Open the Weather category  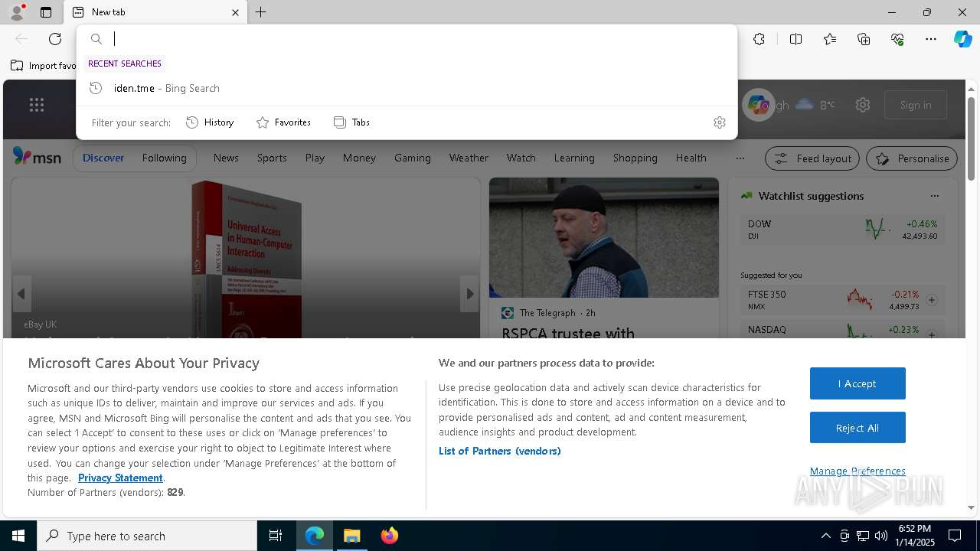[x=469, y=158]
